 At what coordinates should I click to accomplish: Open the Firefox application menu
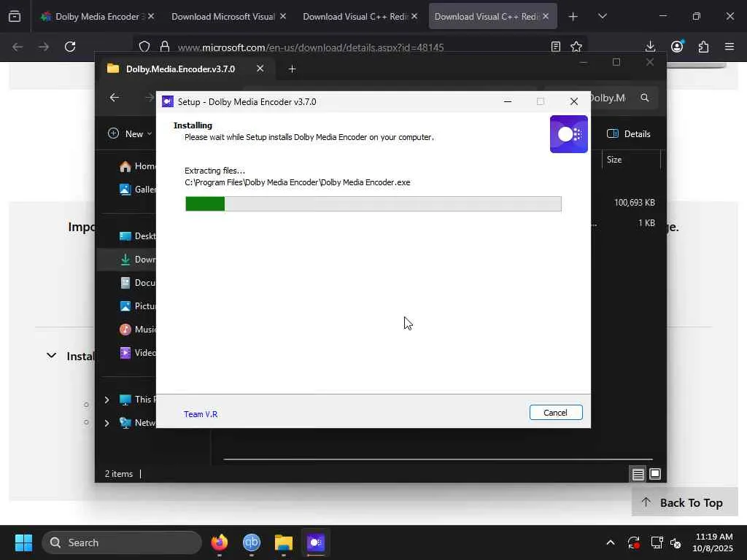[729, 47]
